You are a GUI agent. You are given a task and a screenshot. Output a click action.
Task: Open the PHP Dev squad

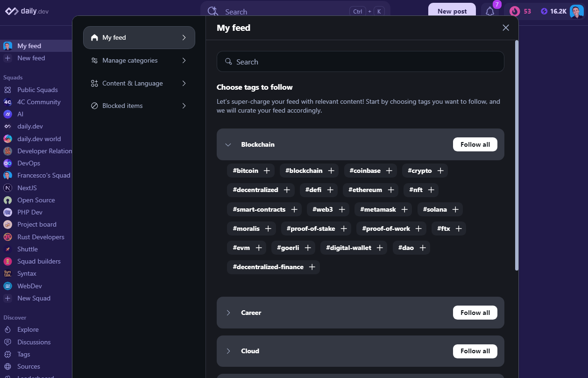point(36,212)
